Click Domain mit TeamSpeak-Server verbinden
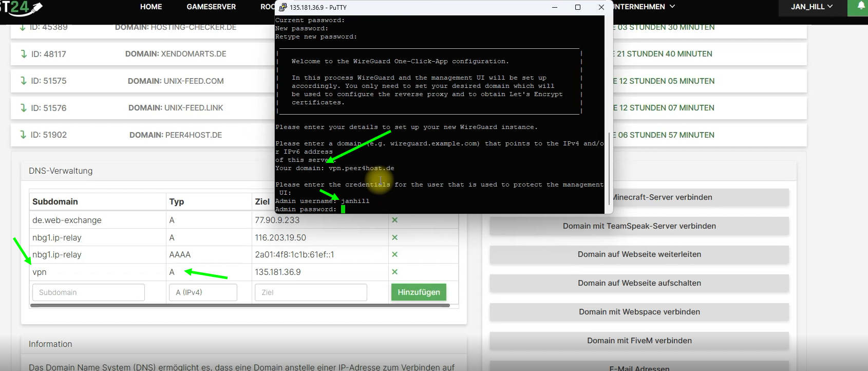 point(639,226)
